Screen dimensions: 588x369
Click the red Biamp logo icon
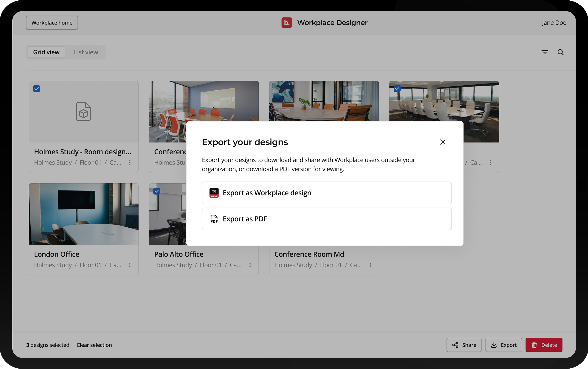pyautogui.click(x=287, y=23)
